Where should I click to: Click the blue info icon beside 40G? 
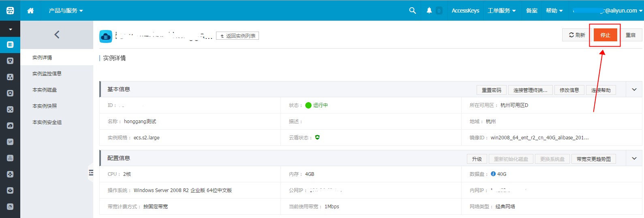click(493, 174)
